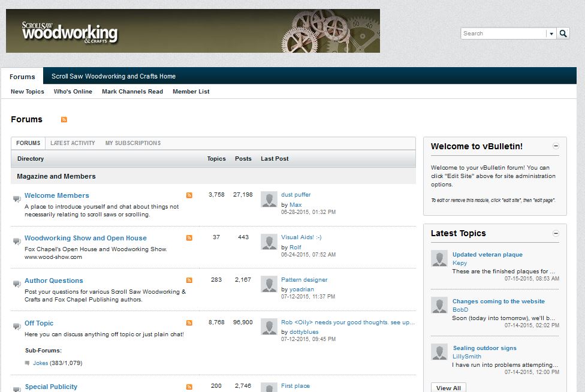Open Scroll Saw Woodworking and Crafts Home
The height and width of the screenshot is (392, 585).
click(x=113, y=76)
